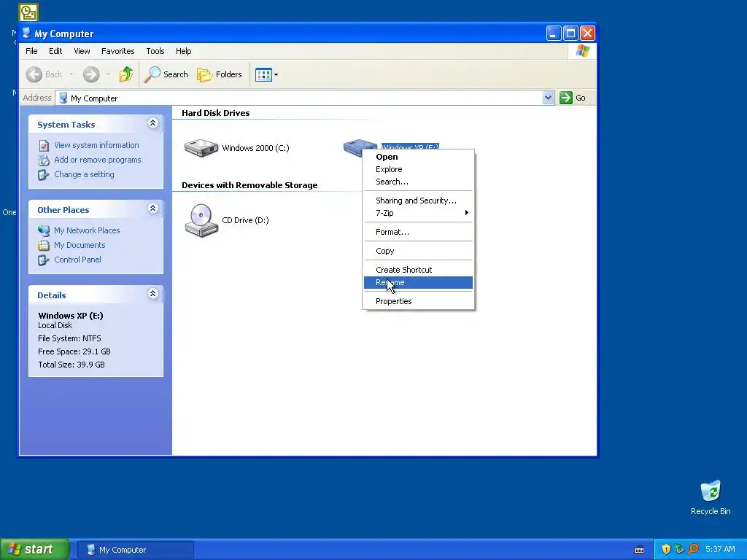Click Devices with Removable Storage header
The image size is (747, 560).
click(249, 185)
